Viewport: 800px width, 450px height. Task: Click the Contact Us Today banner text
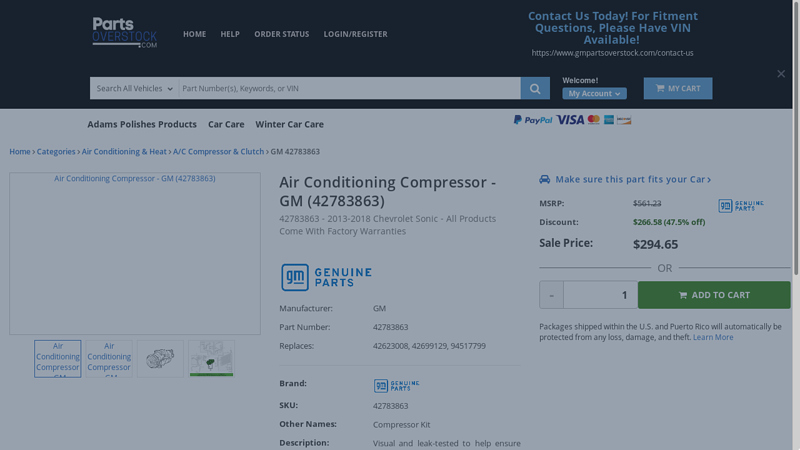612,28
